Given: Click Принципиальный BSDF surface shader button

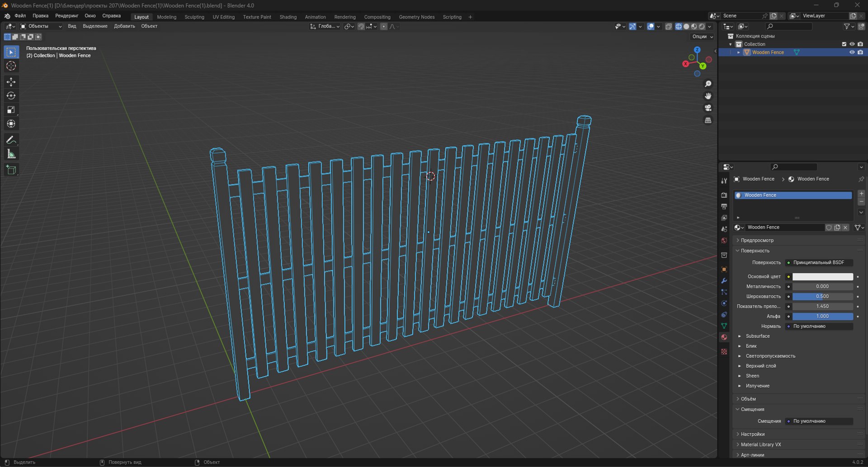Looking at the screenshot, I should click(819, 262).
